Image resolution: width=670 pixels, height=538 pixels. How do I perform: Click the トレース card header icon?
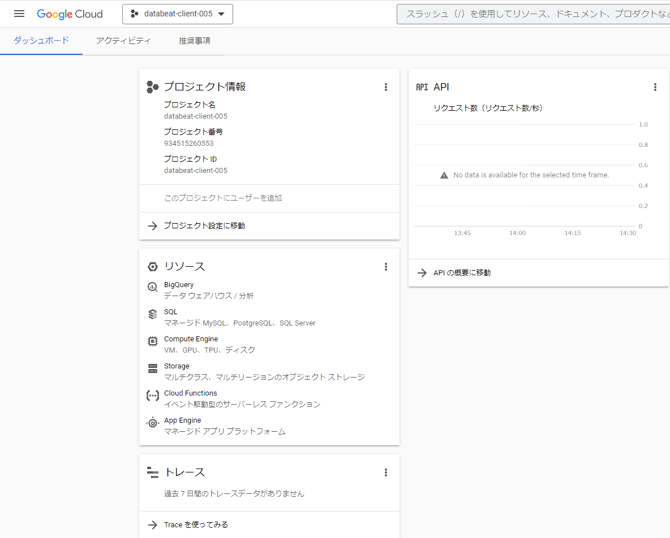pyautogui.click(x=153, y=472)
